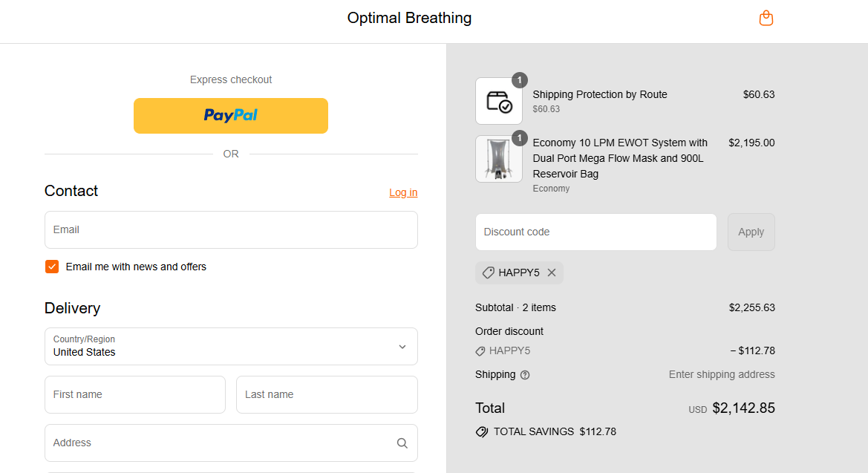Focus the Email input field
Image resolution: width=868 pixels, height=473 pixels.
pyautogui.click(x=231, y=230)
